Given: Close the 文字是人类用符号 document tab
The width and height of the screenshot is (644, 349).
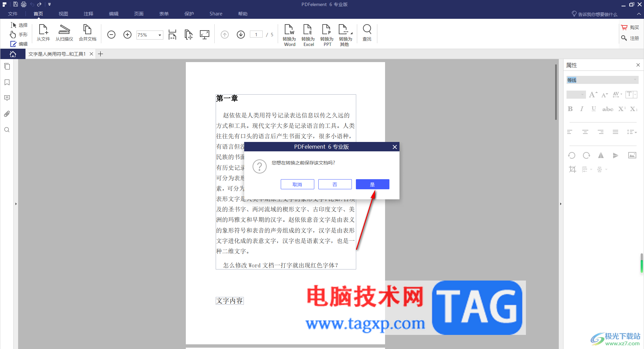Looking at the screenshot, I should (91, 54).
